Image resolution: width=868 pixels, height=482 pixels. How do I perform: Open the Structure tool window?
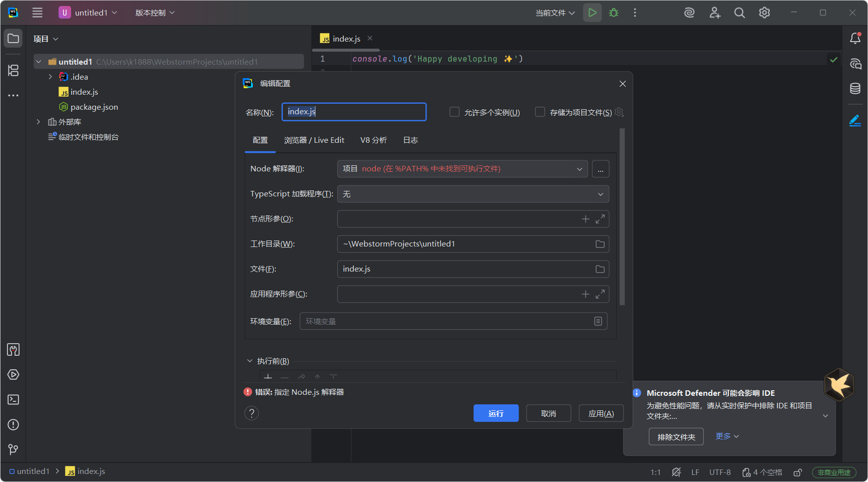tap(14, 70)
